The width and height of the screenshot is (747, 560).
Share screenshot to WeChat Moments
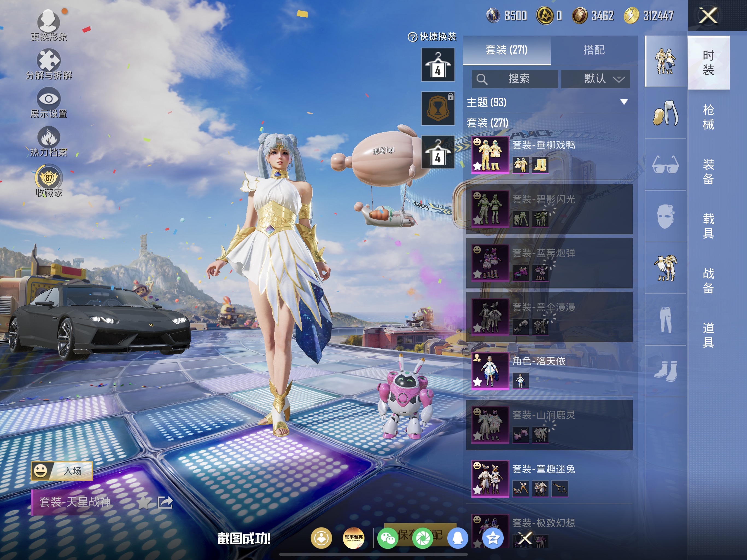pos(423,538)
